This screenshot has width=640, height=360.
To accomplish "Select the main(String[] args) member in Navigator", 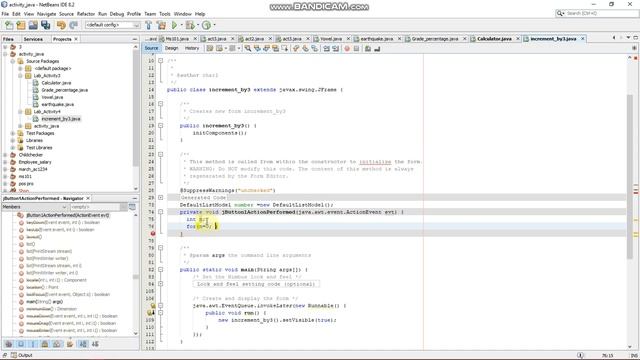I will tap(44, 302).
